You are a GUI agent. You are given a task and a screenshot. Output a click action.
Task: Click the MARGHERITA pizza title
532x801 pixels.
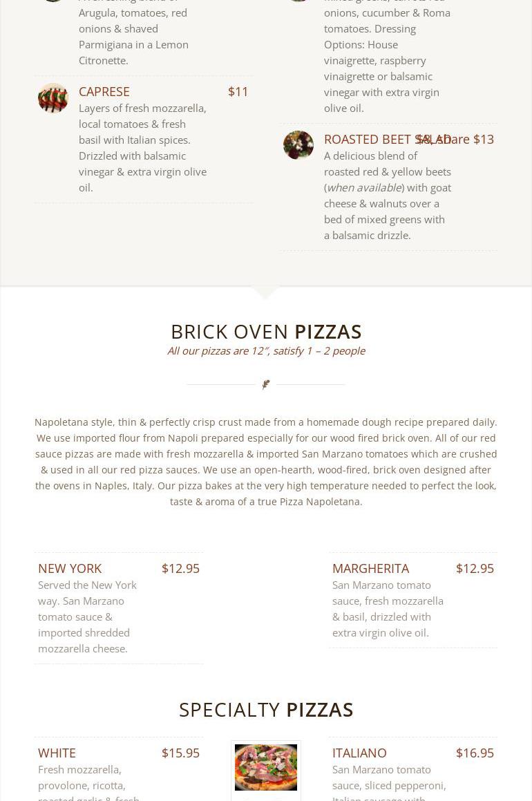(x=370, y=568)
